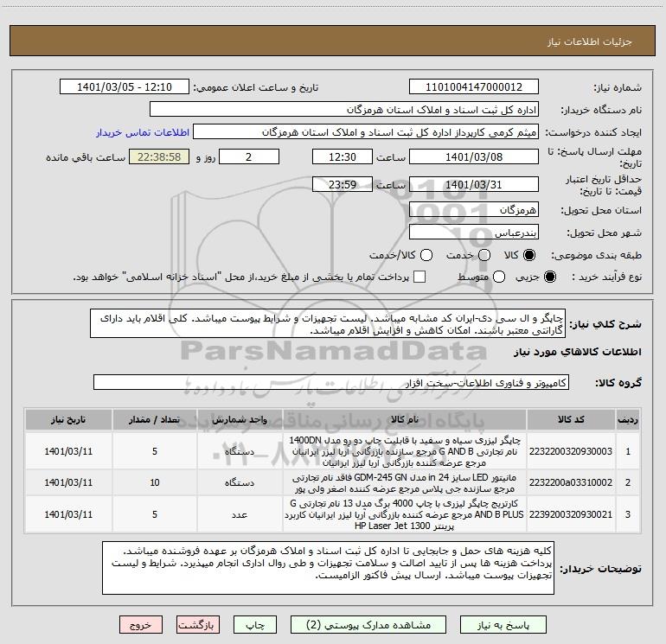Select the متوسط purchase type radio
The height and width of the screenshot is (644, 666).
coord(499,277)
